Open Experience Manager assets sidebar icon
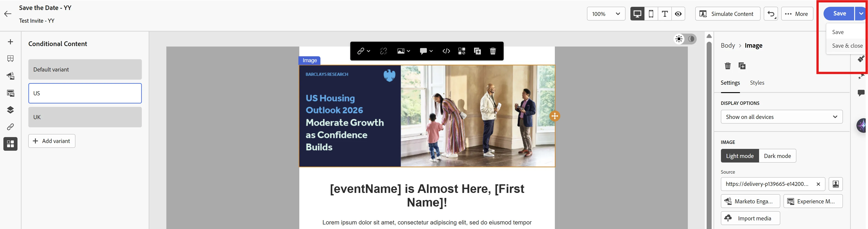This screenshot has width=868, height=229. pyautogui.click(x=10, y=93)
